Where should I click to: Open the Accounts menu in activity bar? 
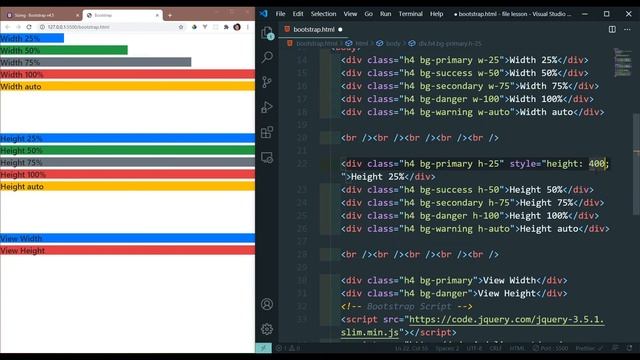(x=267, y=304)
